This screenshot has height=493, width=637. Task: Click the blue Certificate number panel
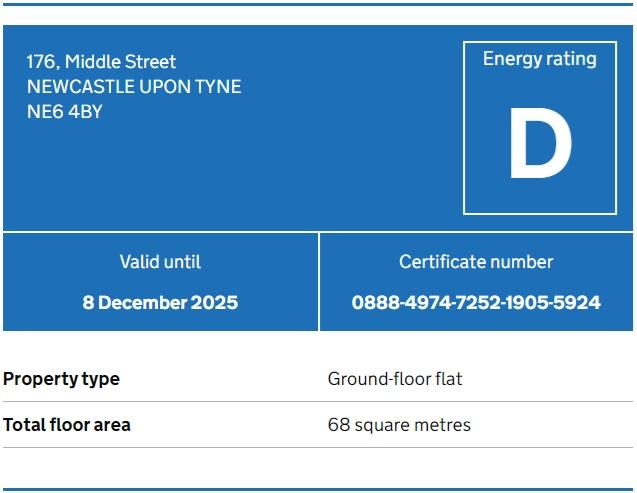[x=477, y=282]
